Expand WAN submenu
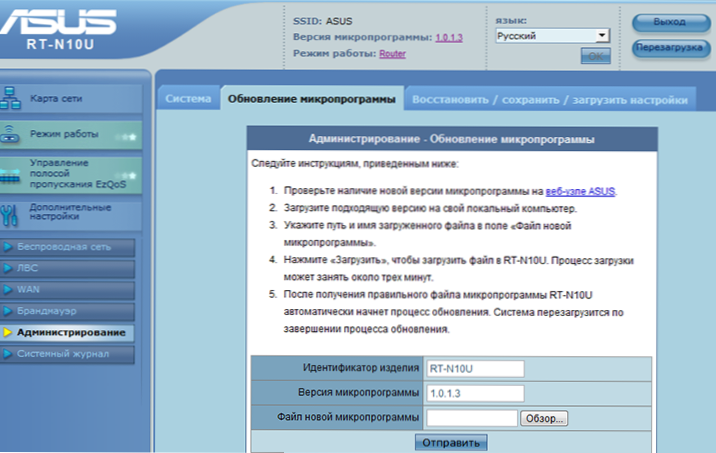The image size is (716, 453). coord(67,290)
